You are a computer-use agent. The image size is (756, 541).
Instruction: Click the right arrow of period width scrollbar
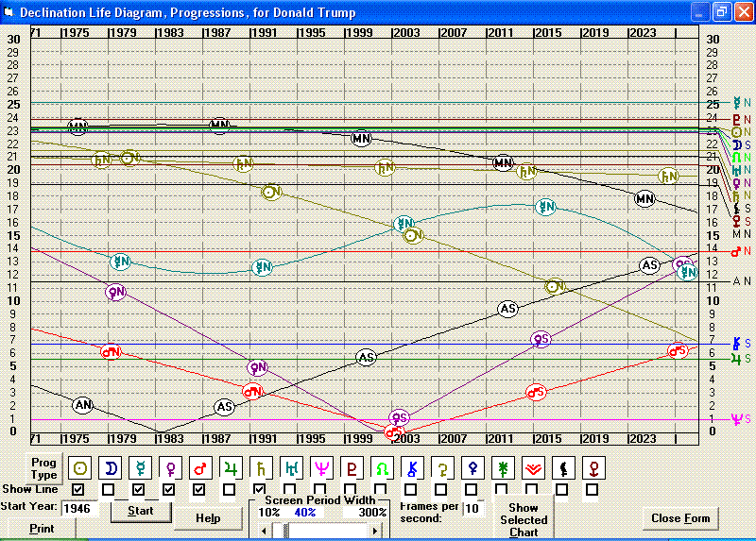375,531
